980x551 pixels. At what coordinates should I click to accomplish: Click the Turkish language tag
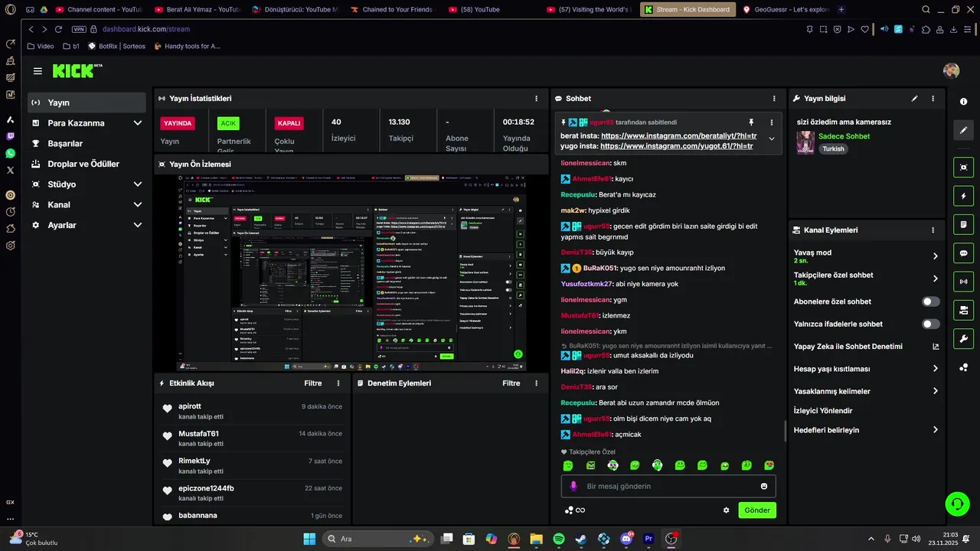pyautogui.click(x=833, y=149)
